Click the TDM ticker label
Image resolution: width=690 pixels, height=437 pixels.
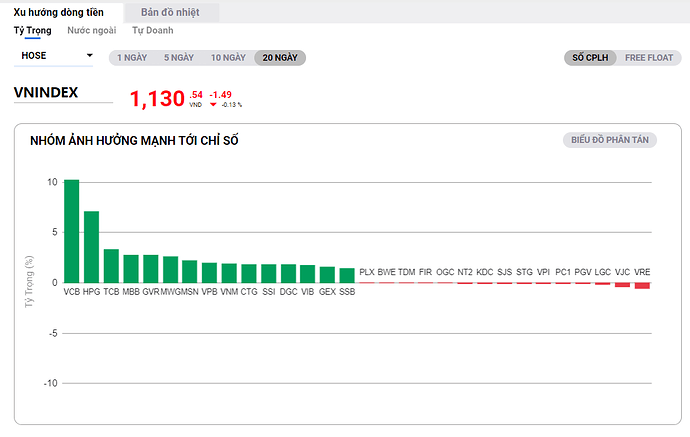406,272
